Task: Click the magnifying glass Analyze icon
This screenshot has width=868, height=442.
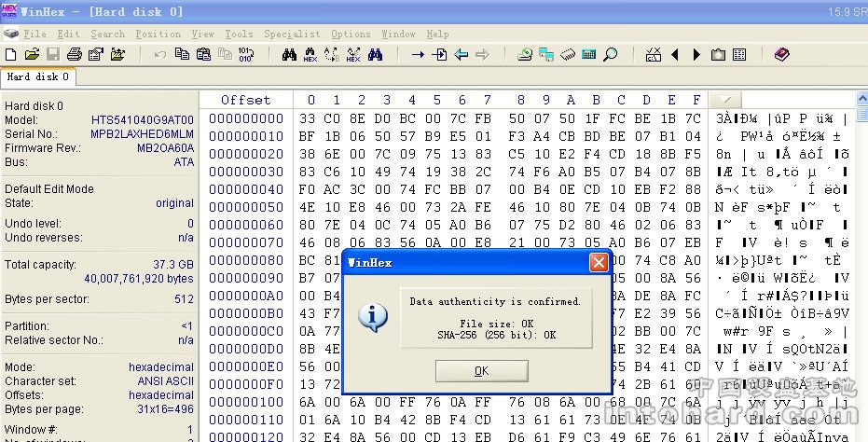Action: [x=610, y=55]
